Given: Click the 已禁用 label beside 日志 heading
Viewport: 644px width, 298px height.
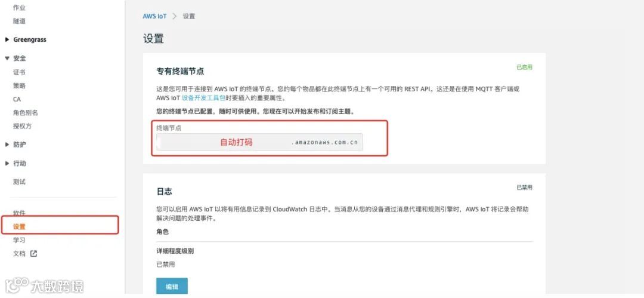Looking at the screenshot, I should (x=524, y=188).
